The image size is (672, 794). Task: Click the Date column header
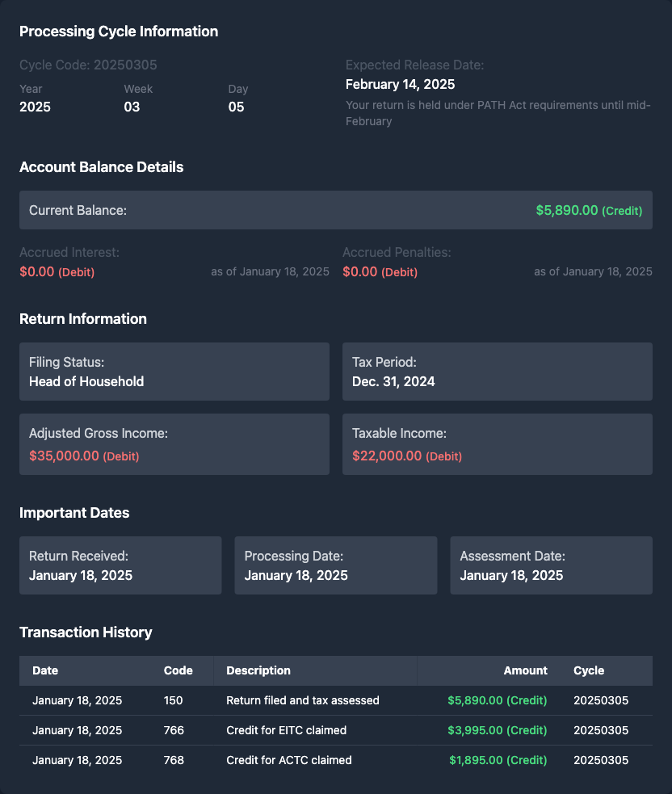click(x=45, y=670)
